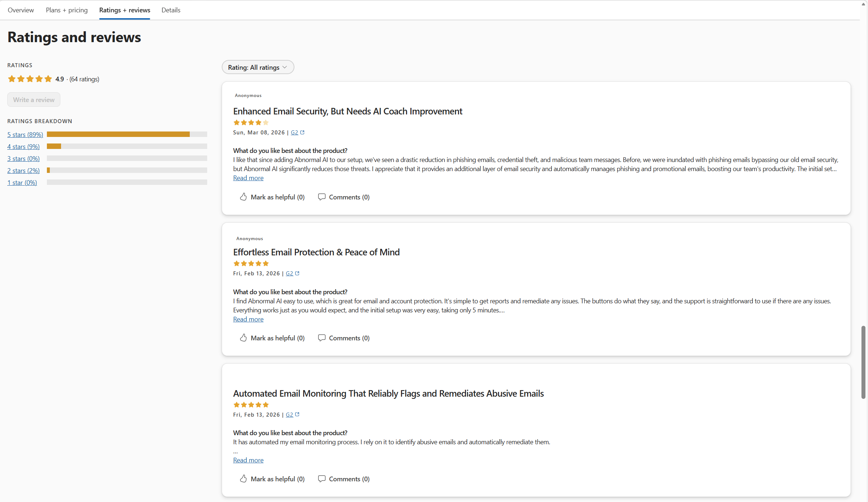The height and width of the screenshot is (502, 868).
Task: Open G2 link on Automated Email Monitoring review
Action: tap(289, 415)
